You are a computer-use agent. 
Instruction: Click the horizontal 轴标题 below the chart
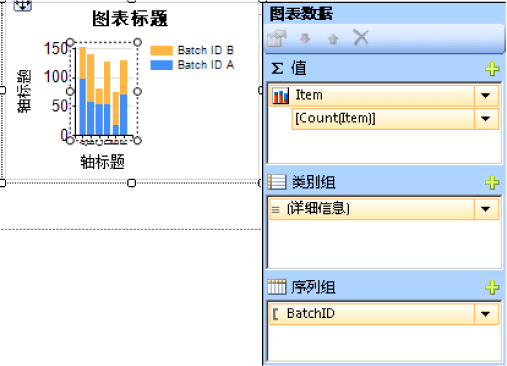tap(102, 162)
